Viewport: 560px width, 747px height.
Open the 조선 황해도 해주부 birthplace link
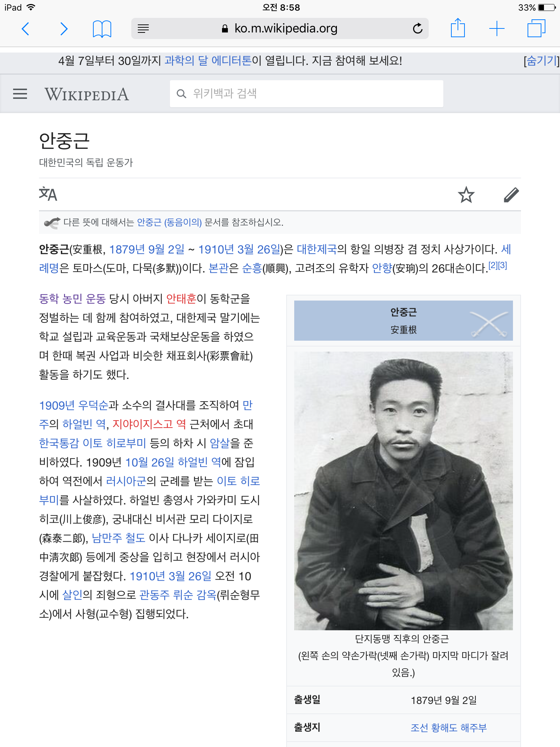click(x=449, y=728)
